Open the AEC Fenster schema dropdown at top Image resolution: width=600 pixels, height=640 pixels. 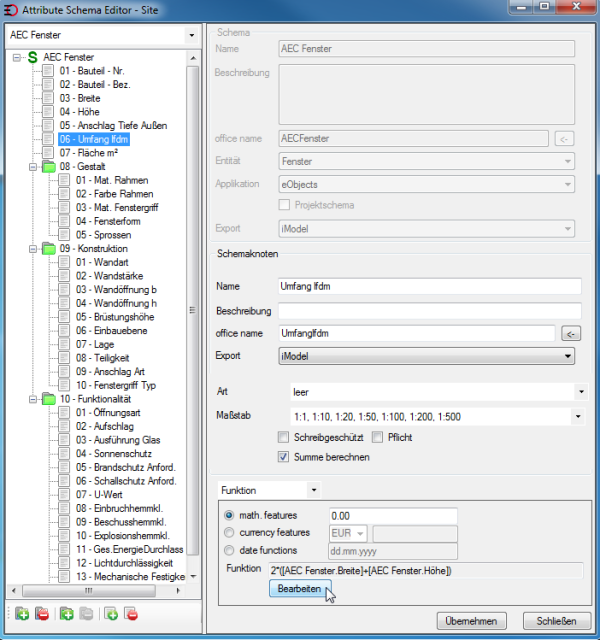(191, 35)
